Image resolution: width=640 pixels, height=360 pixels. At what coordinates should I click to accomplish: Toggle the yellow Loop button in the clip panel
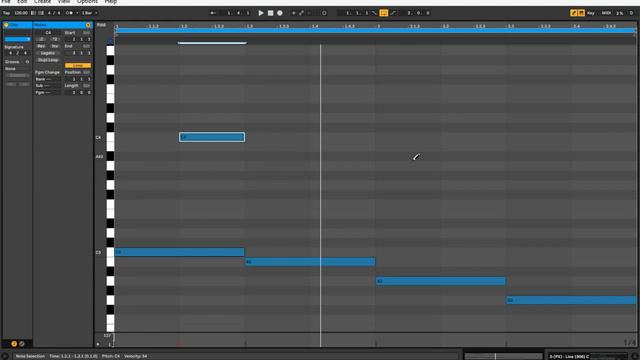tap(78, 65)
